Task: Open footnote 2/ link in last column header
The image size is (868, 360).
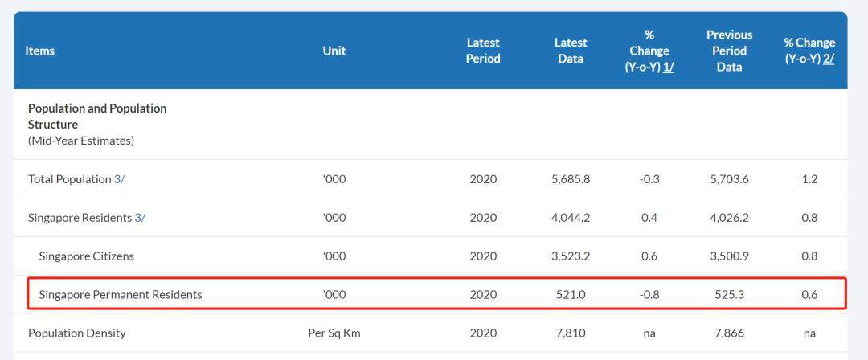Action: [x=829, y=59]
